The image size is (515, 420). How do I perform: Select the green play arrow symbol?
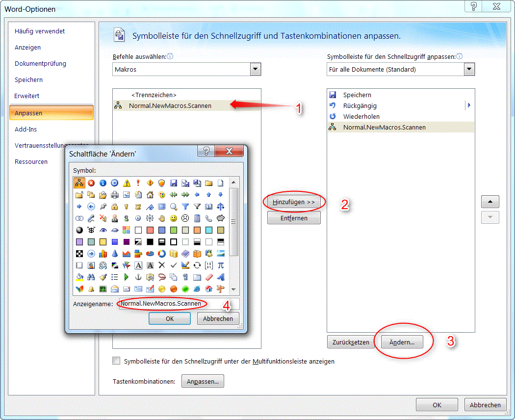pos(126,277)
